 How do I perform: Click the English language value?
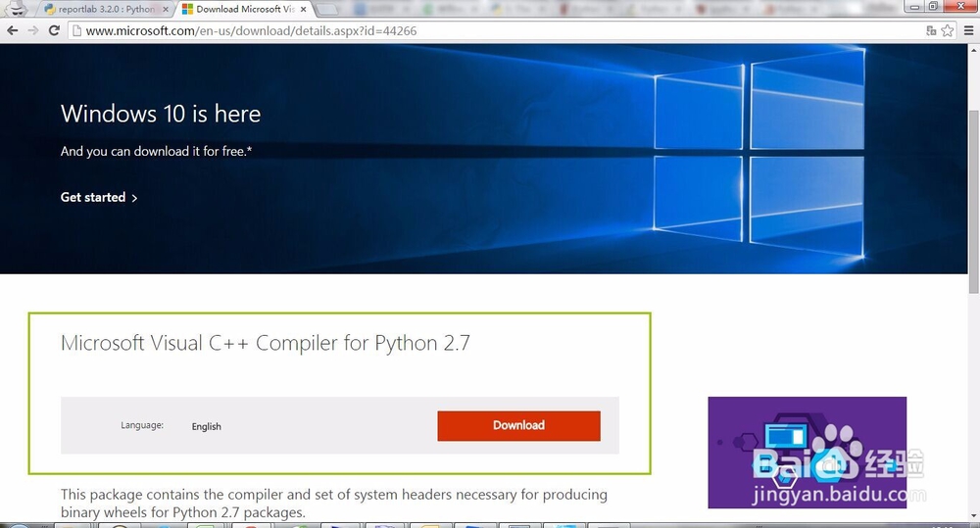tap(206, 426)
